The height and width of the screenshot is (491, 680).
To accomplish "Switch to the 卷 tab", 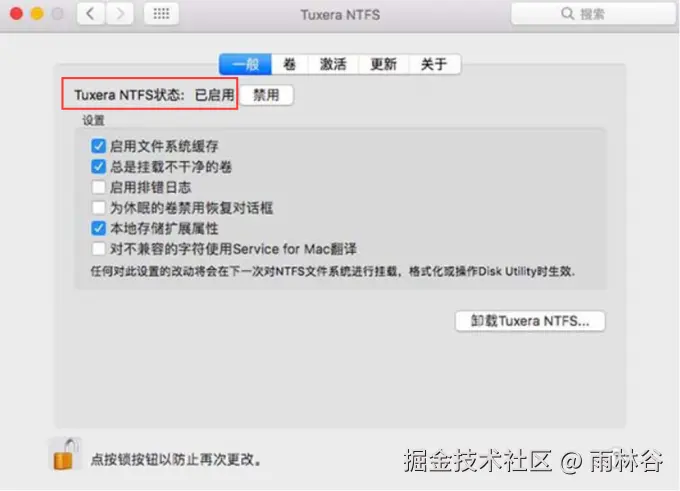I will pyautogui.click(x=290, y=64).
